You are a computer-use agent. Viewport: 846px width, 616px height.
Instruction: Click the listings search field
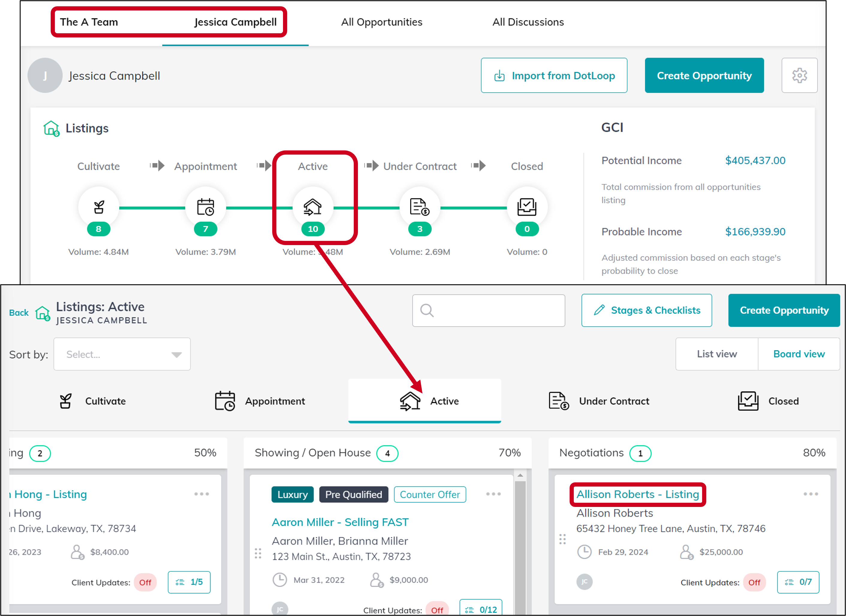[x=489, y=311]
